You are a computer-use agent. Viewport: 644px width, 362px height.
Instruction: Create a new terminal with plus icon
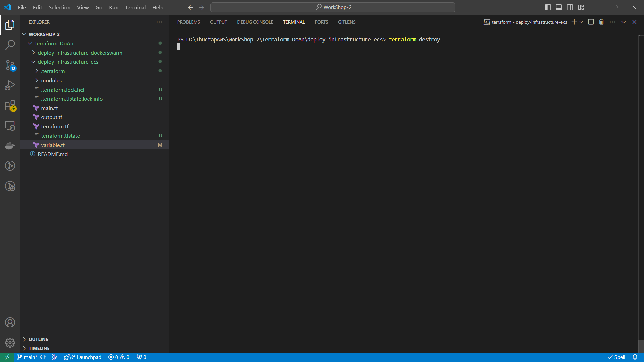[x=574, y=22]
